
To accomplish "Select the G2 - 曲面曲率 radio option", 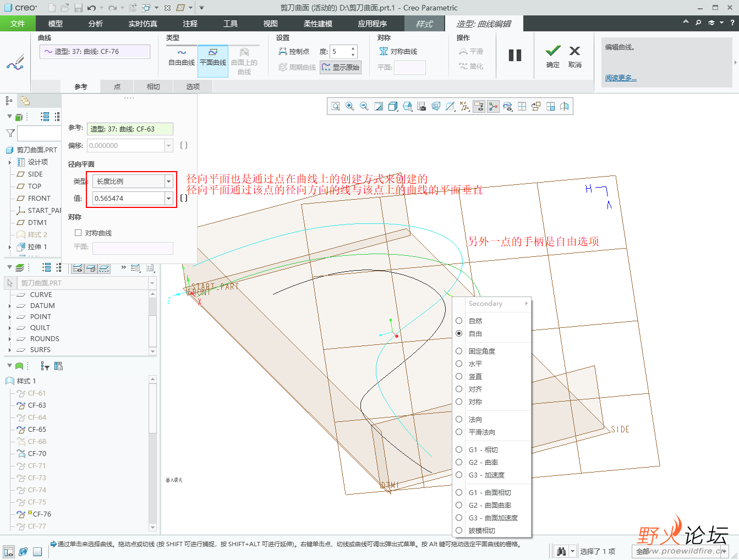I will tap(459, 505).
